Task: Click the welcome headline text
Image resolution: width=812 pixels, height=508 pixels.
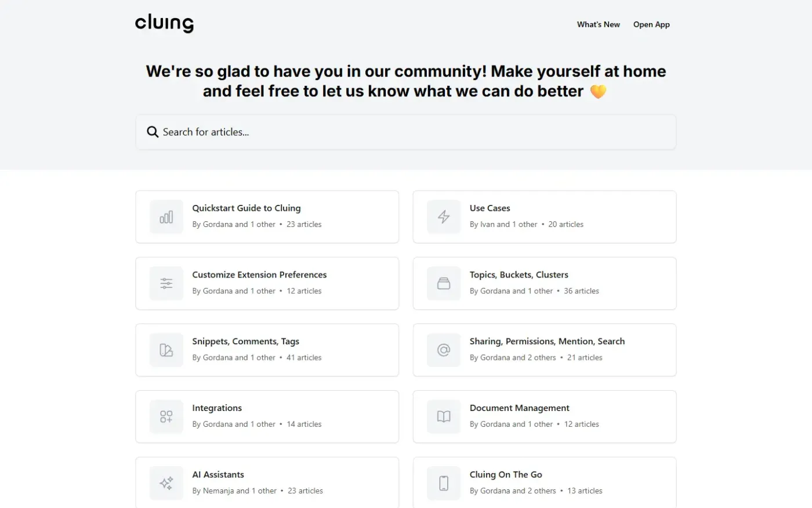Action: [406, 81]
